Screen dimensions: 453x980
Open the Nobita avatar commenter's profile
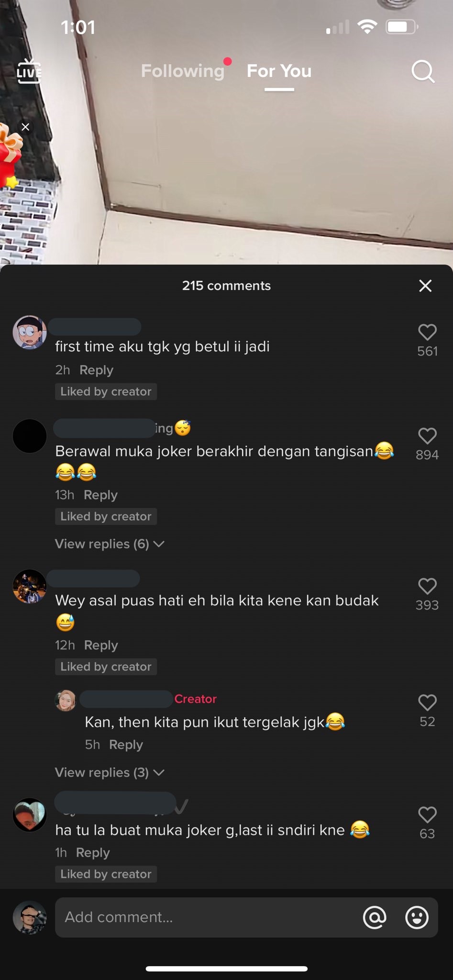point(30,332)
